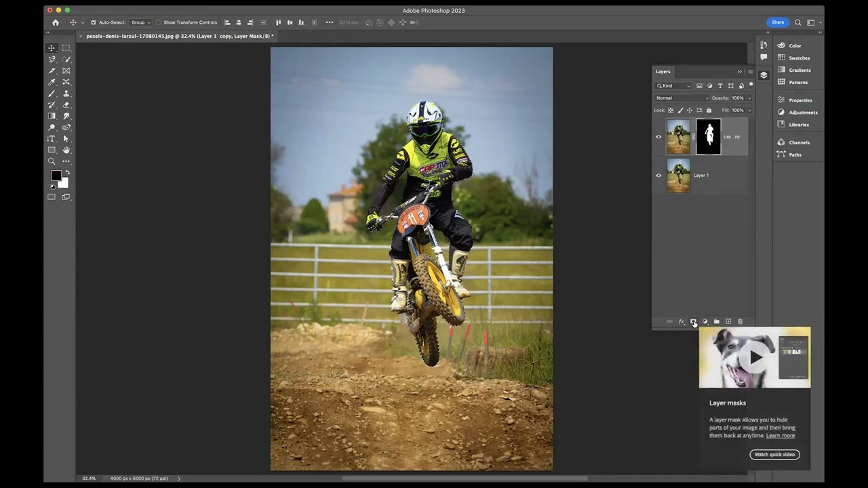Screen dimensions: 868x488
Task: Open the Auto-Select Group dropdown
Action: (140, 22)
